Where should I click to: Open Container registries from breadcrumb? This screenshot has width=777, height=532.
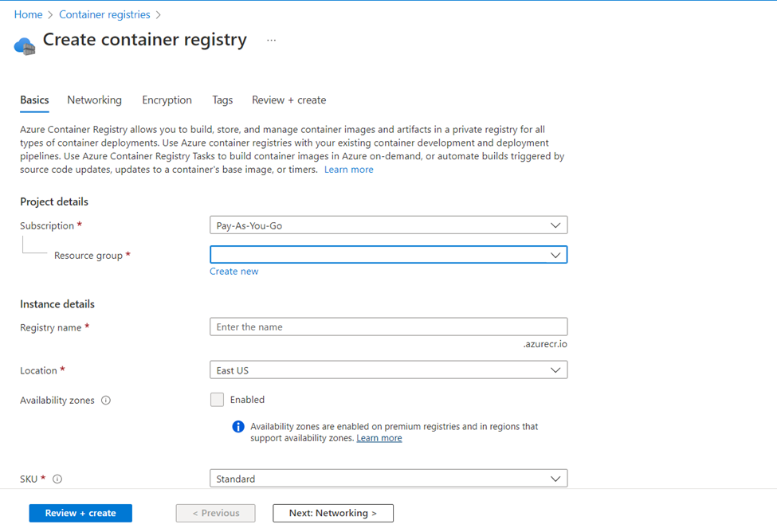[104, 14]
